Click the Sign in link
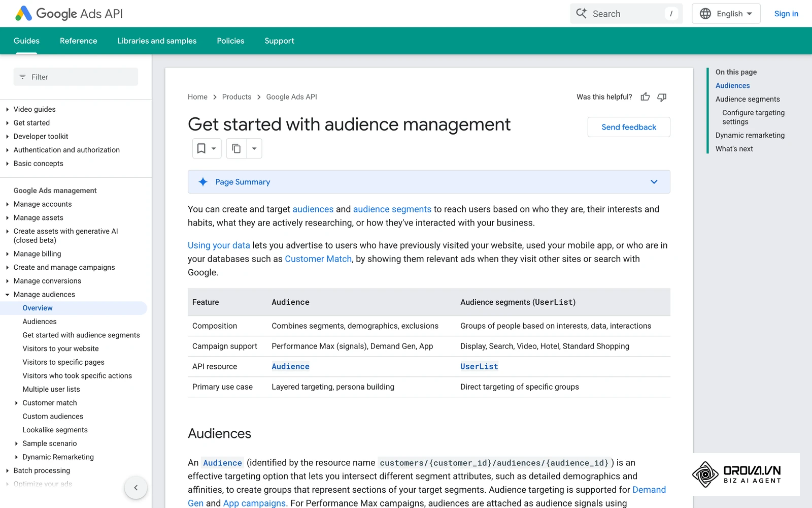 (x=786, y=14)
